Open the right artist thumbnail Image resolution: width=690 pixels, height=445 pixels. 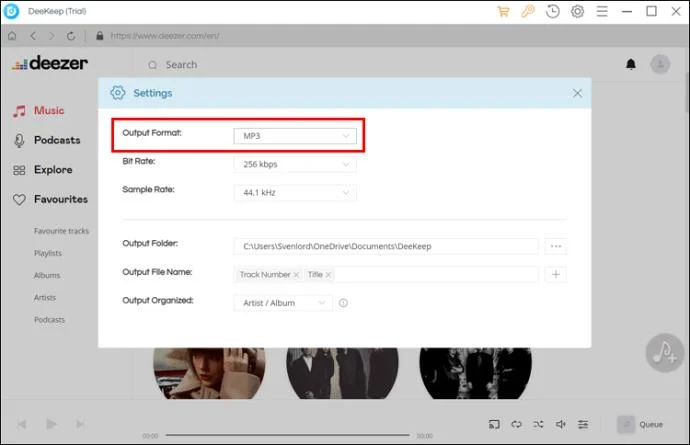pos(475,373)
